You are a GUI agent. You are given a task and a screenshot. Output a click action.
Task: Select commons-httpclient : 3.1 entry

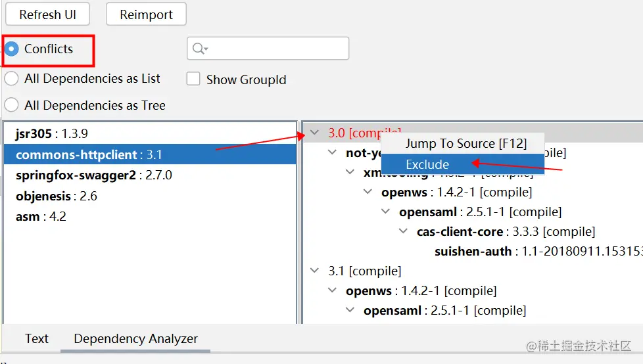(150, 154)
